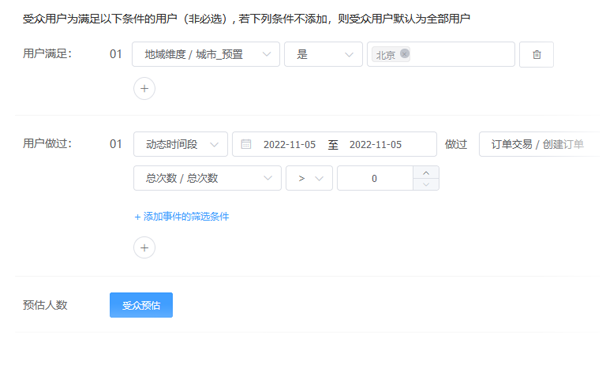
Task: Click the 受众用户为满足以下条件 description text
Action: [246, 18]
